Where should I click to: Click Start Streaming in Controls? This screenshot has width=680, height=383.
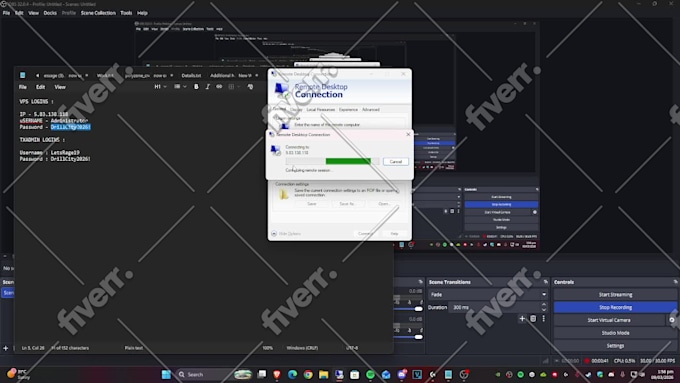point(615,295)
